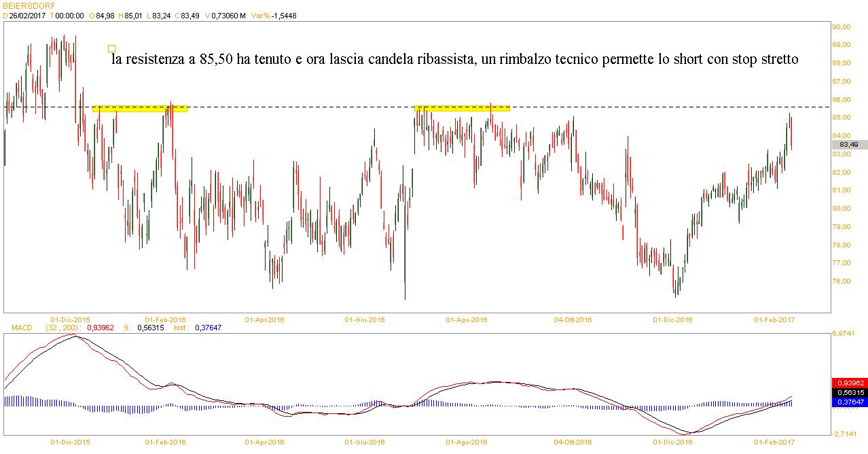Select the close price 83,49 in header
The image size is (868, 454).
pos(189,15)
